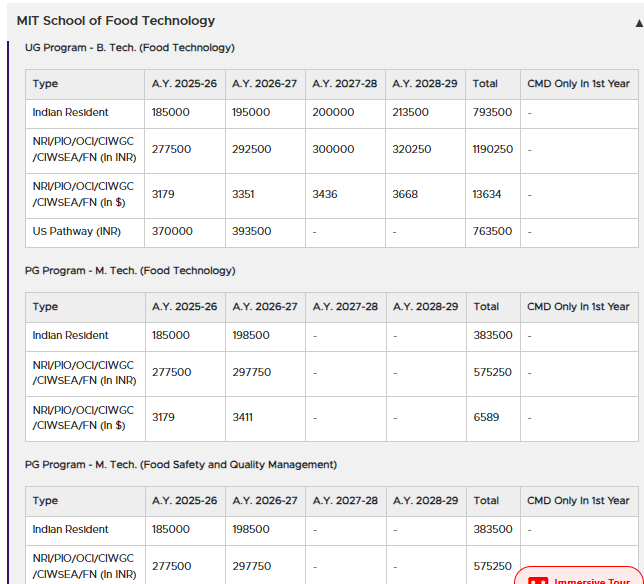Click the 3411 fee in M. Tech. table

point(244,417)
